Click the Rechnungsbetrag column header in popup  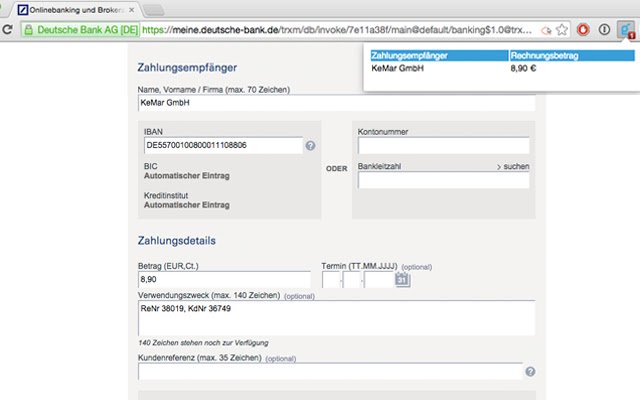click(x=572, y=56)
